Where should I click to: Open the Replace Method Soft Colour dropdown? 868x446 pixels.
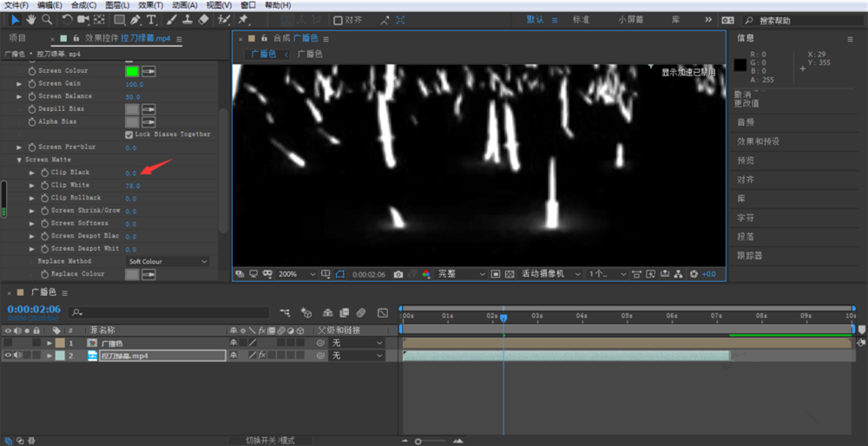click(x=168, y=261)
